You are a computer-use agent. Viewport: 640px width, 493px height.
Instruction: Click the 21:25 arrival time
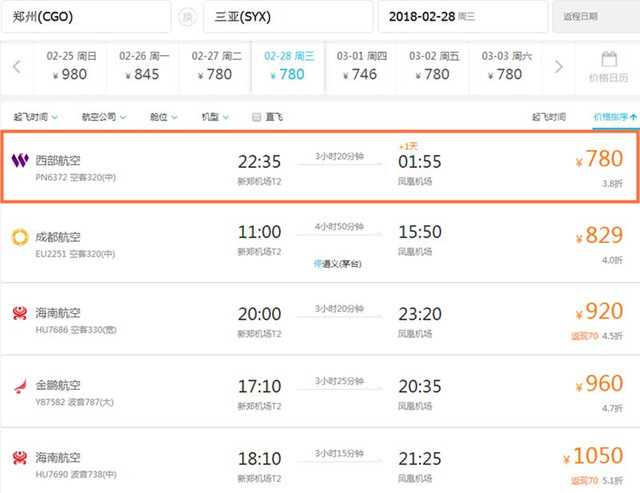420,459
